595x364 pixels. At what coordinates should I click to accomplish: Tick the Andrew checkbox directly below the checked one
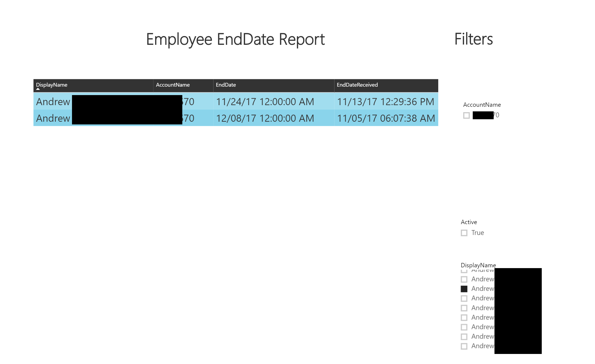coord(464,299)
